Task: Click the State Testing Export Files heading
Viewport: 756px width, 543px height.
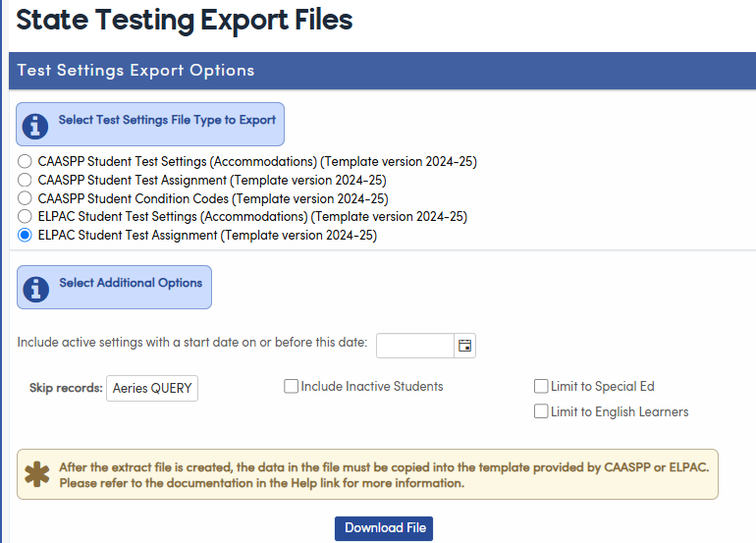Action: [185, 21]
